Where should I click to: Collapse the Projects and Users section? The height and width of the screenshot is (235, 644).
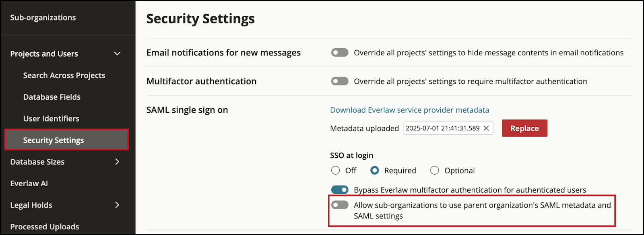pyautogui.click(x=117, y=53)
